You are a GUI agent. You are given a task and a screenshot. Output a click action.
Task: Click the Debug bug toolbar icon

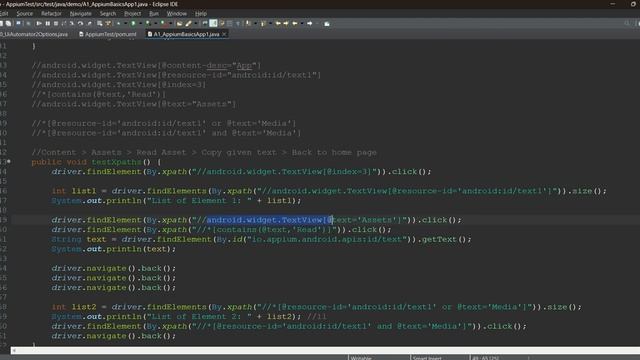pyautogui.click(x=118, y=23)
